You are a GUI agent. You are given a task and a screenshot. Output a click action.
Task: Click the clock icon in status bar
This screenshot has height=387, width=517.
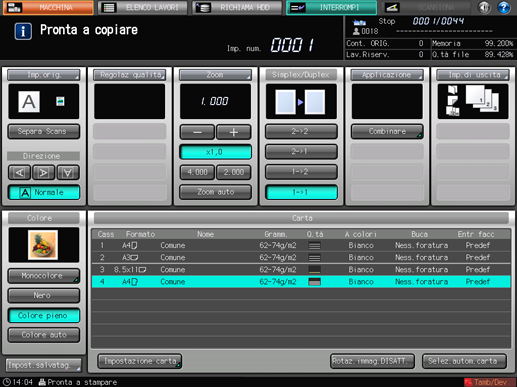tap(6, 382)
